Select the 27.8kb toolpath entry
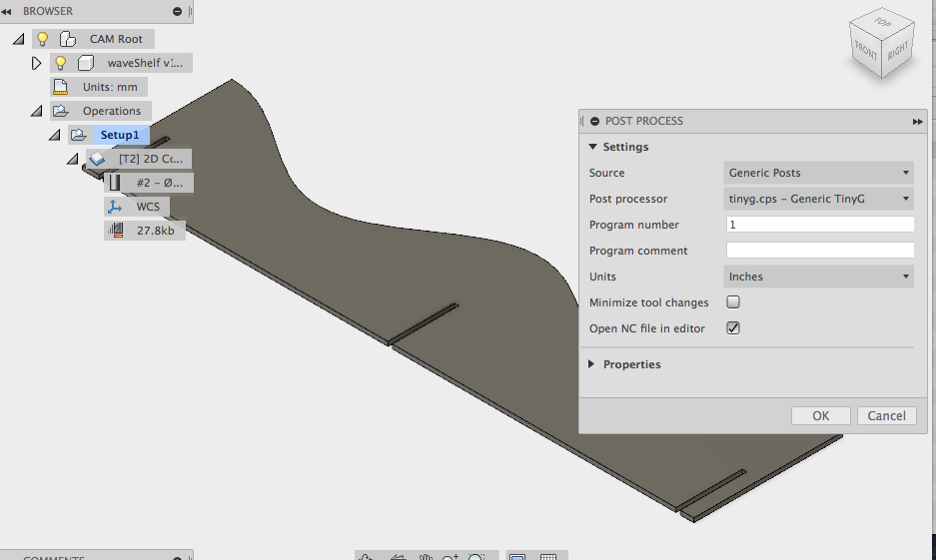 click(155, 231)
